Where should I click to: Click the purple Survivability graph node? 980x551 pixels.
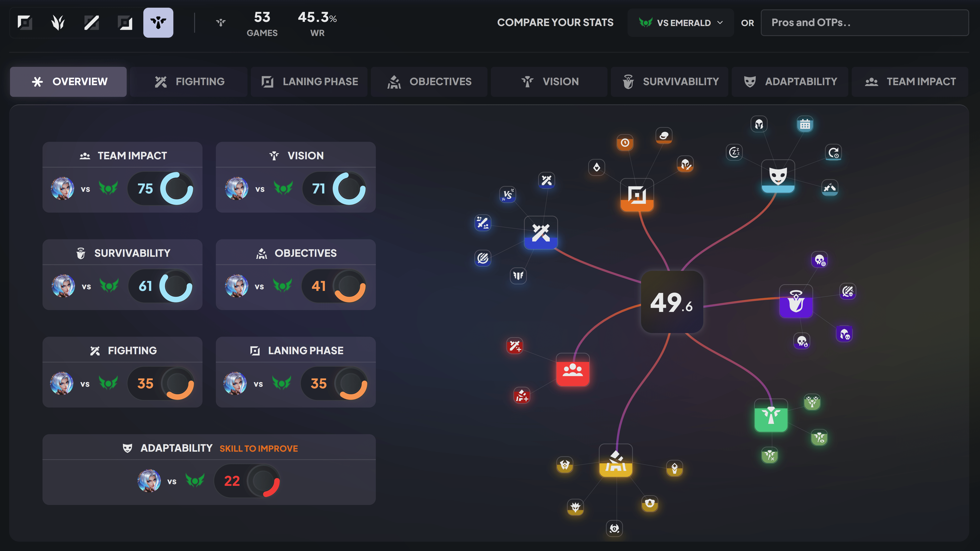pos(796,301)
